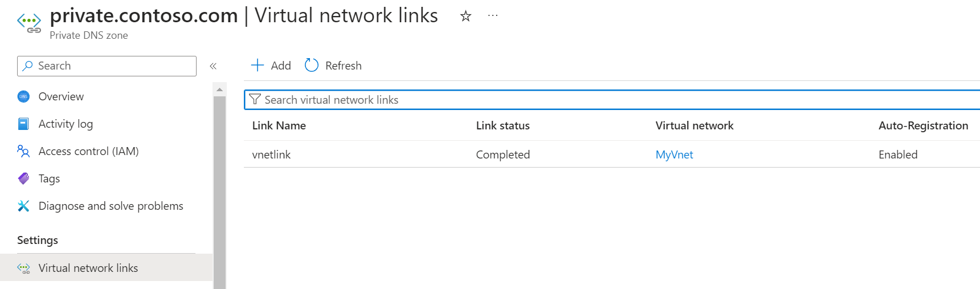Open Virtual network links menu item
Screen dimensions: 980x289
[88, 268]
